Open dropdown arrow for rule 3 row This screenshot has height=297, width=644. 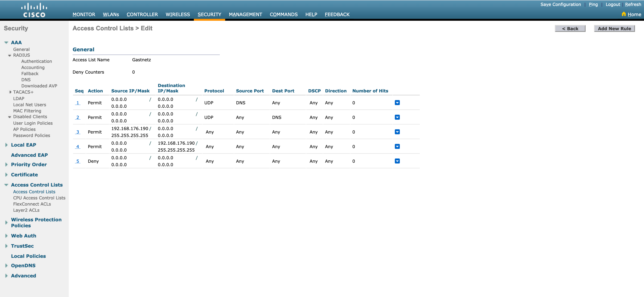(x=397, y=132)
